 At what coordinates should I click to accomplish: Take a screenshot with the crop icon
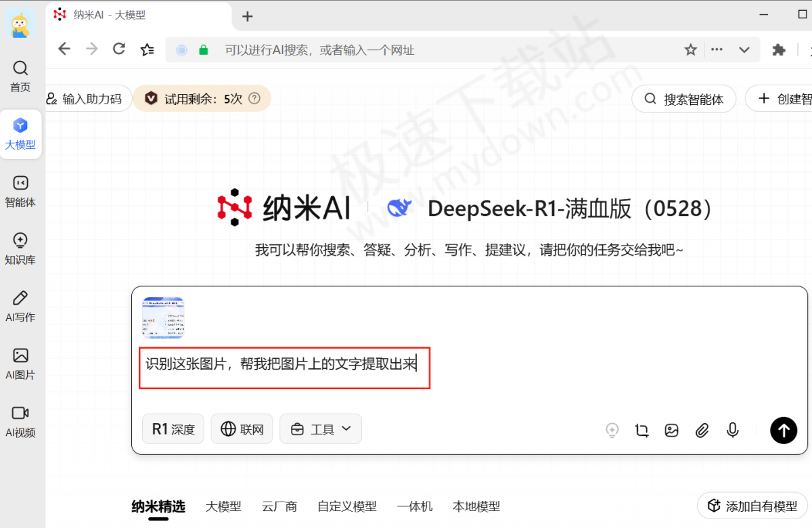(x=641, y=430)
